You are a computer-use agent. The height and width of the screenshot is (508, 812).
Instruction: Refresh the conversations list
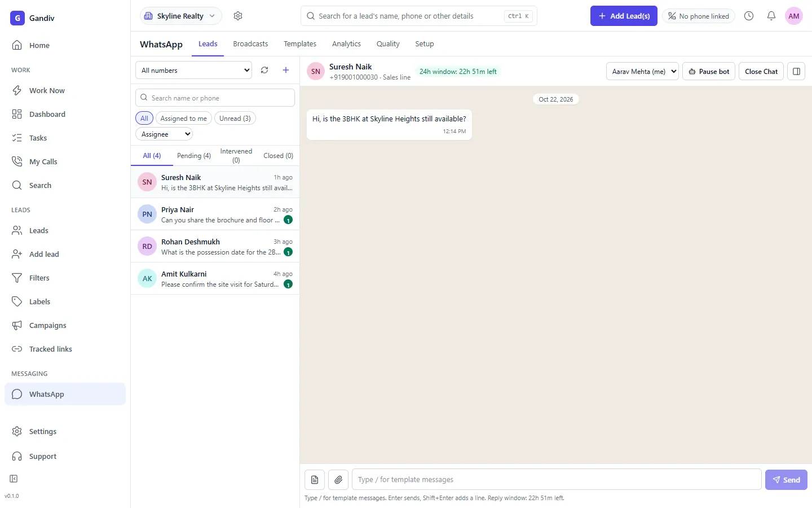tap(264, 70)
